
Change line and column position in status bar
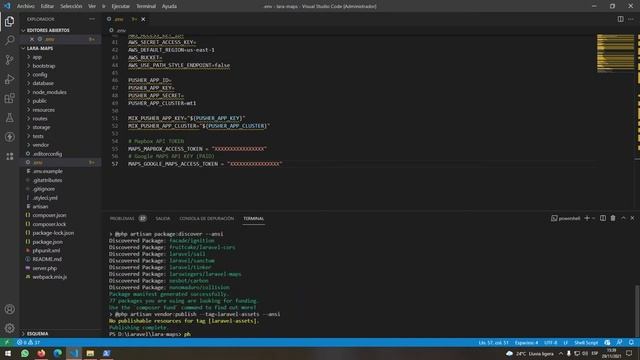(493, 342)
